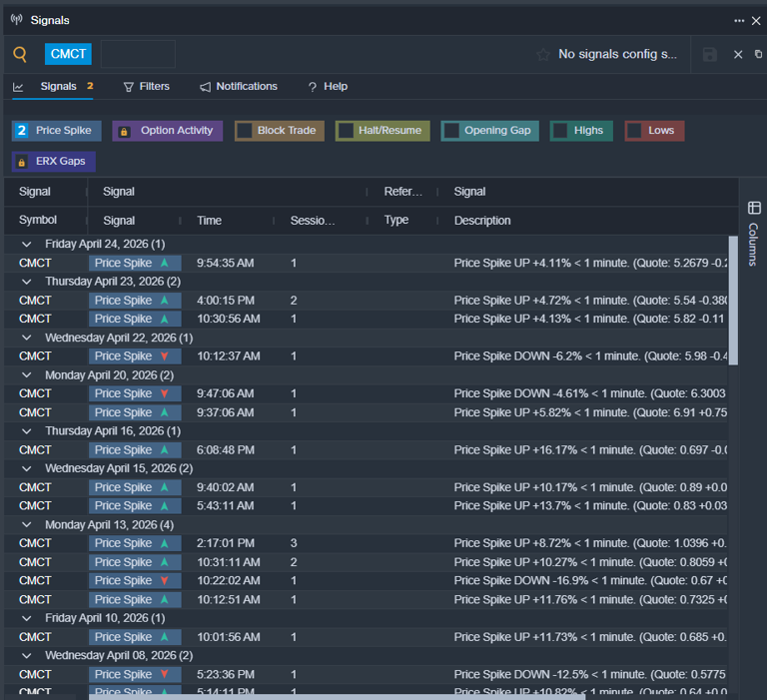Toggle the Block Trade signal checkbox
The height and width of the screenshot is (700, 767).
(245, 131)
